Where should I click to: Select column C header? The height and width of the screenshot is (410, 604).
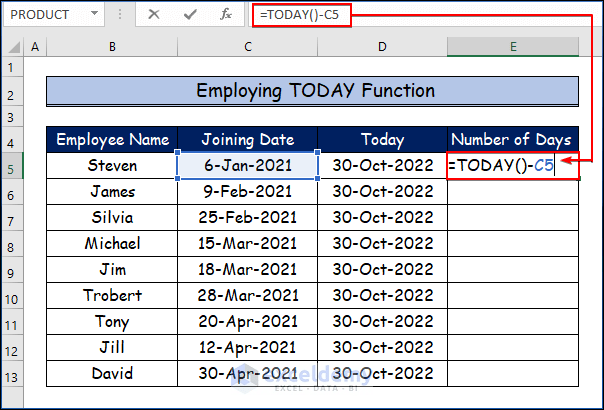(248, 47)
